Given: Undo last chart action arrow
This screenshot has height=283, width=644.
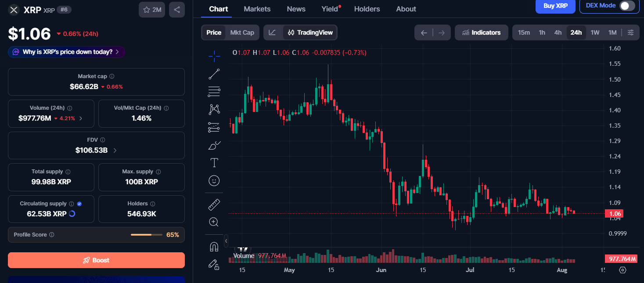Looking at the screenshot, I should click(x=424, y=32).
